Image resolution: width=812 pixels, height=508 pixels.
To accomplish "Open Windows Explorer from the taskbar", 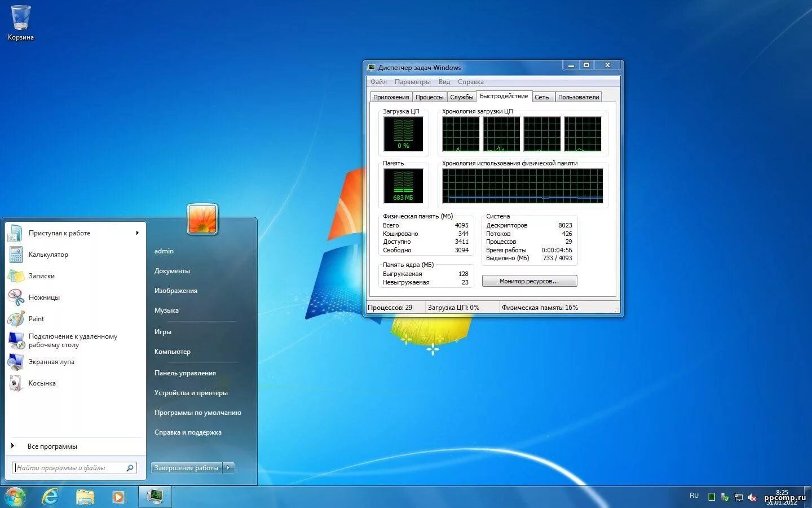I will point(85,497).
